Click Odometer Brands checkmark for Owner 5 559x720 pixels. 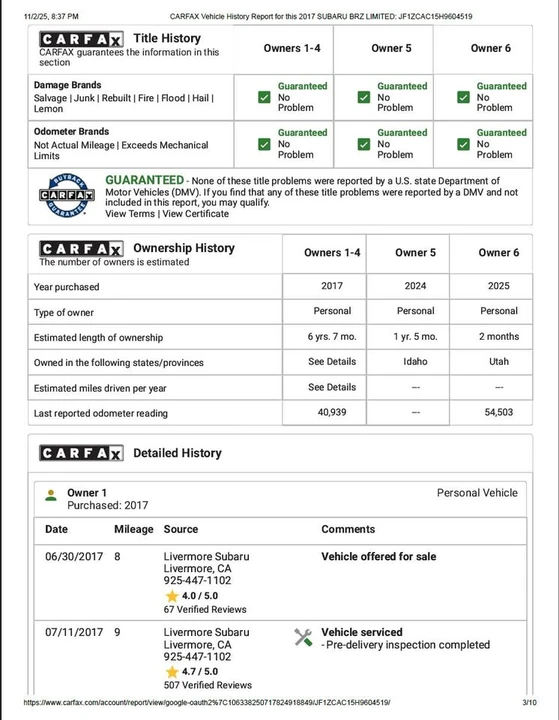click(x=364, y=144)
